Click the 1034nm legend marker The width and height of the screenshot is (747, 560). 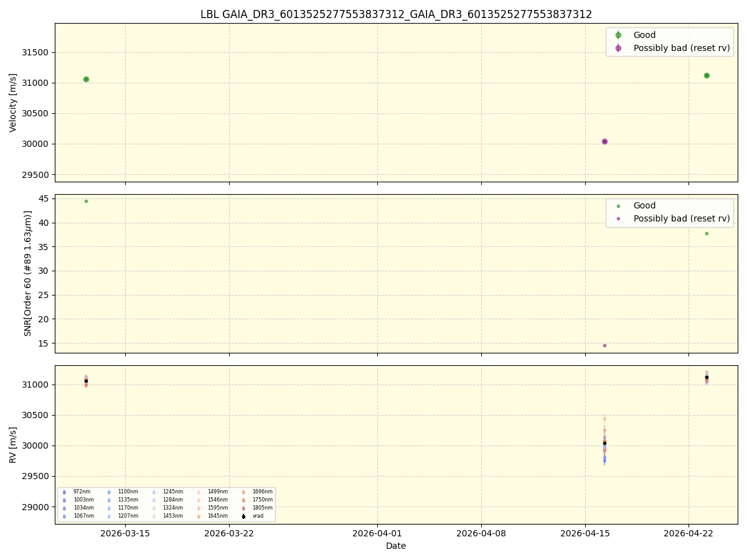pyautogui.click(x=64, y=508)
